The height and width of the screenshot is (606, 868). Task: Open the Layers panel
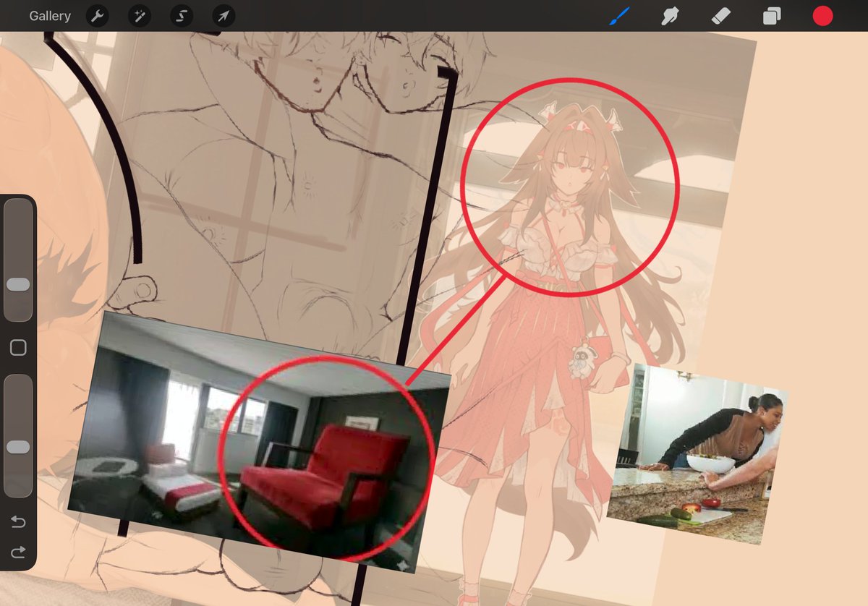[772, 16]
